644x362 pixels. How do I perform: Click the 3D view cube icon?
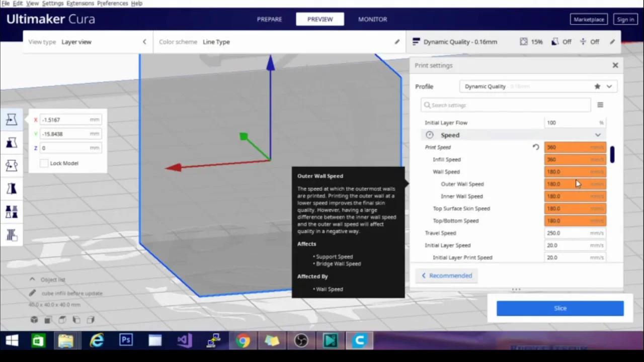tap(34, 320)
